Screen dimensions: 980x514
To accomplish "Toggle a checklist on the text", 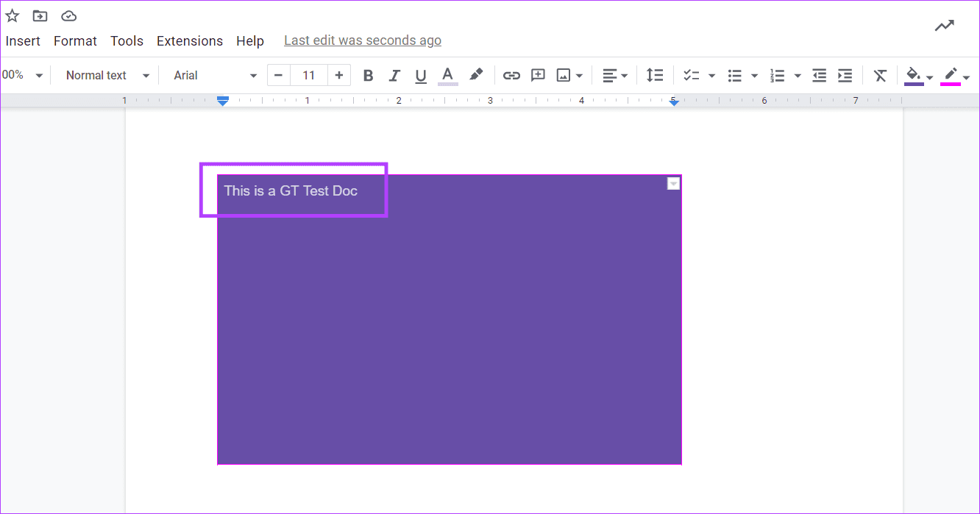I will click(x=692, y=74).
